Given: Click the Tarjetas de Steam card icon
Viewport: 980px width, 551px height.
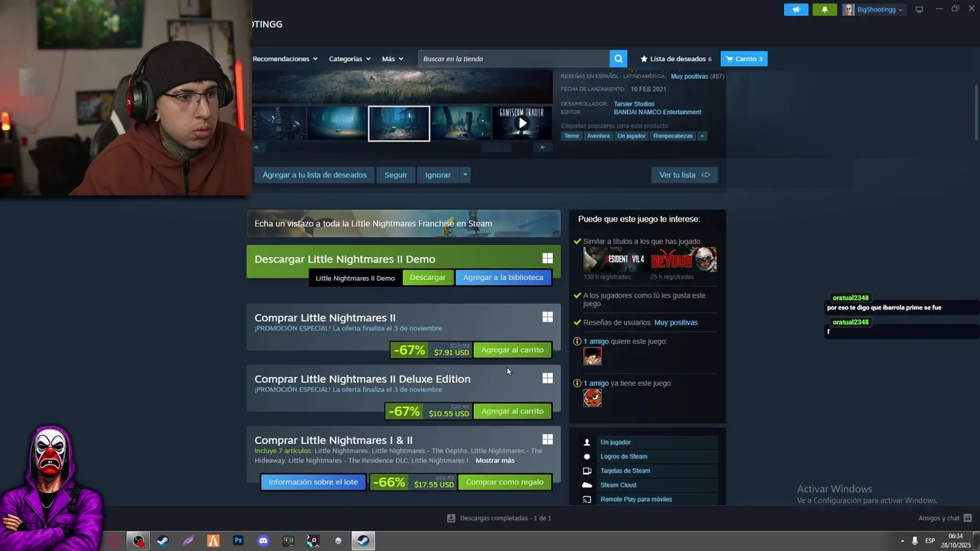Looking at the screenshot, I should 587,471.
